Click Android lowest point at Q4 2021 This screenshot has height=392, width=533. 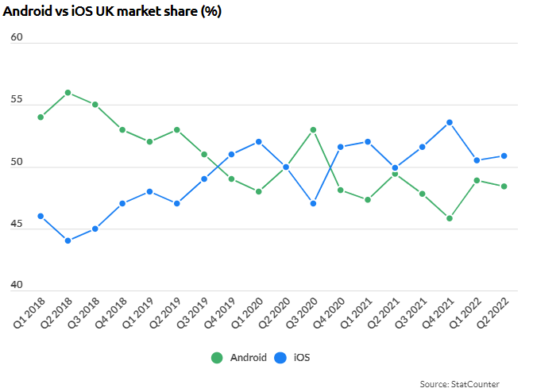click(450, 218)
